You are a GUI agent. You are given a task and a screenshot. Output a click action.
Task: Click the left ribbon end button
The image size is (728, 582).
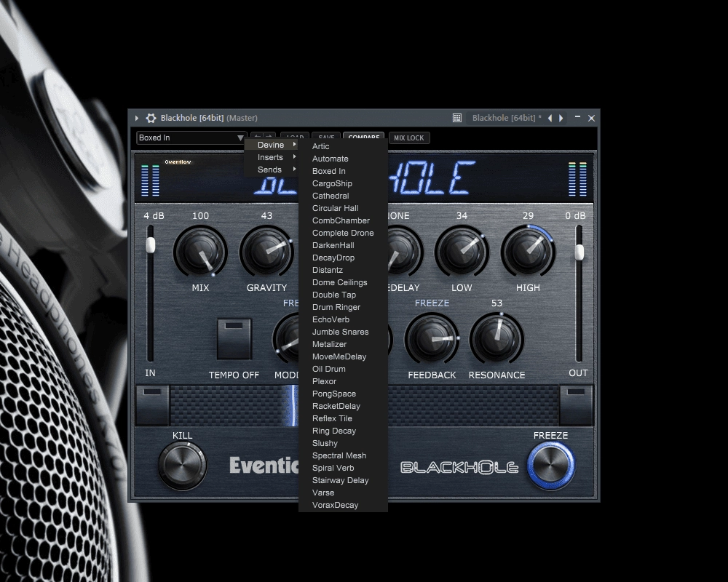pyautogui.click(x=152, y=405)
